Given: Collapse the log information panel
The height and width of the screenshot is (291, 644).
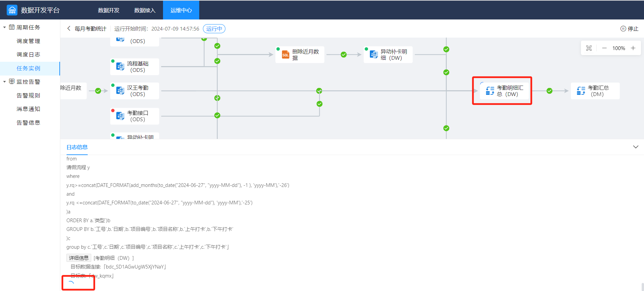Looking at the screenshot, I should pyautogui.click(x=635, y=147).
